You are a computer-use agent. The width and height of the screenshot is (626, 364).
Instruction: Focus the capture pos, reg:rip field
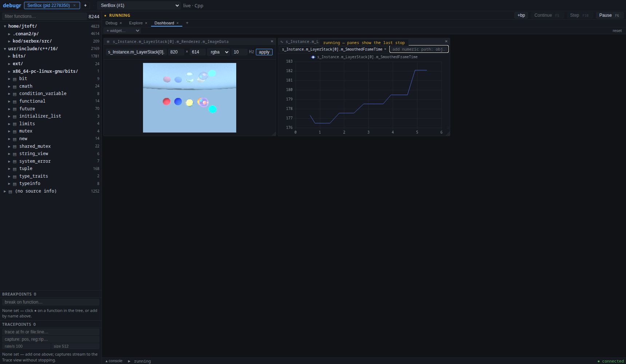click(51, 339)
